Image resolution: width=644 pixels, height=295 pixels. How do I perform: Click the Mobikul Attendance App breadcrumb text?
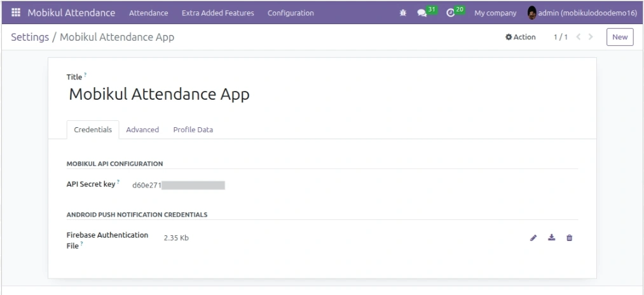point(117,37)
